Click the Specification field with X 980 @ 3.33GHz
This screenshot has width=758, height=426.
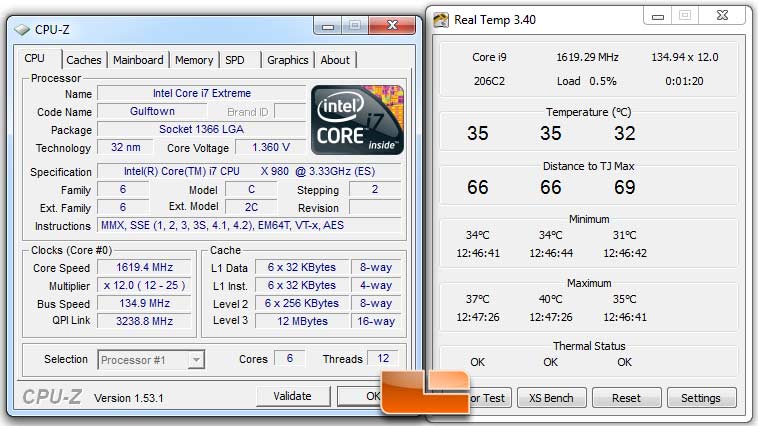(249, 172)
